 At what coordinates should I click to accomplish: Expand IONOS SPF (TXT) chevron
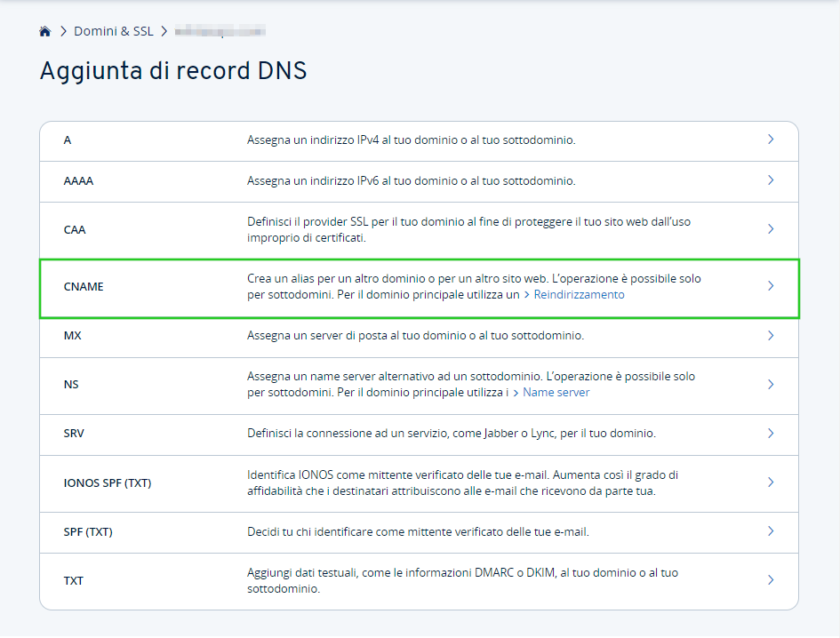(770, 482)
